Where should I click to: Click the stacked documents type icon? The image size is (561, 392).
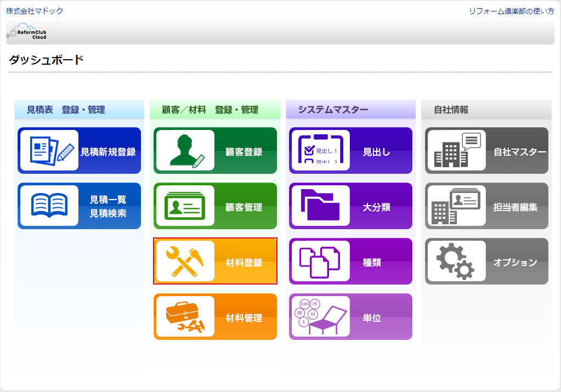pos(320,261)
